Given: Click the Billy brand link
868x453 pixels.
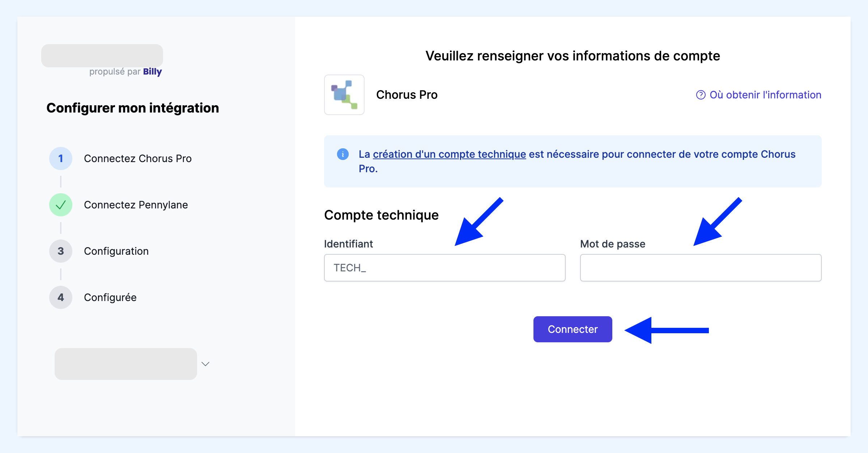Looking at the screenshot, I should coord(152,72).
